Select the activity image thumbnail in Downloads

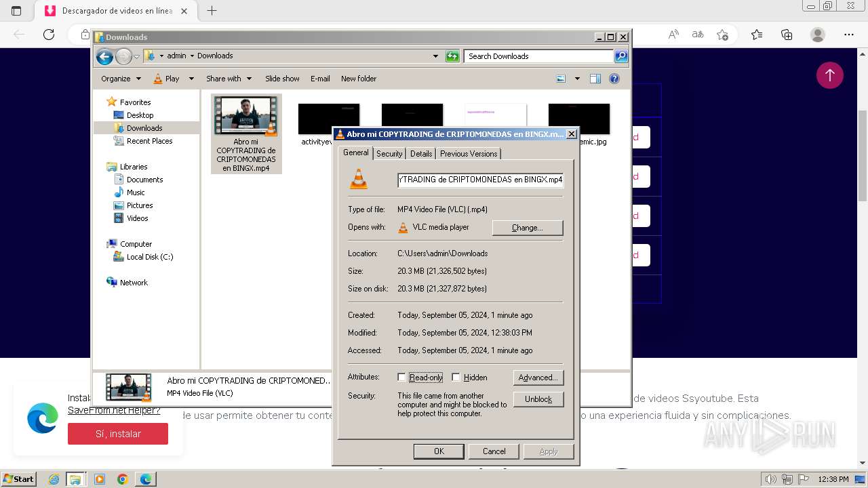point(328,119)
